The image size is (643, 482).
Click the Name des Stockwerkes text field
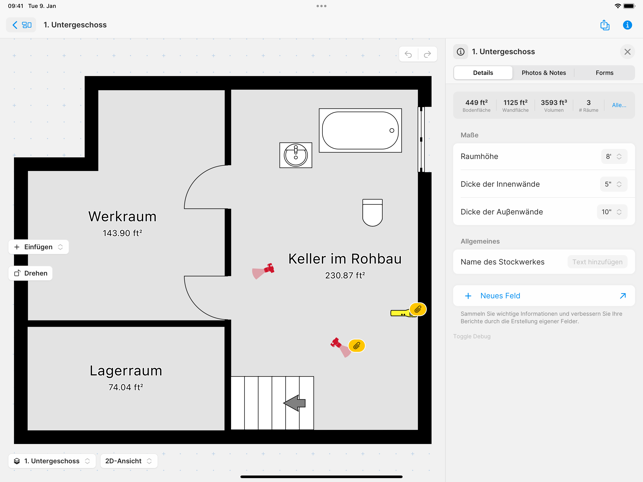pos(597,262)
